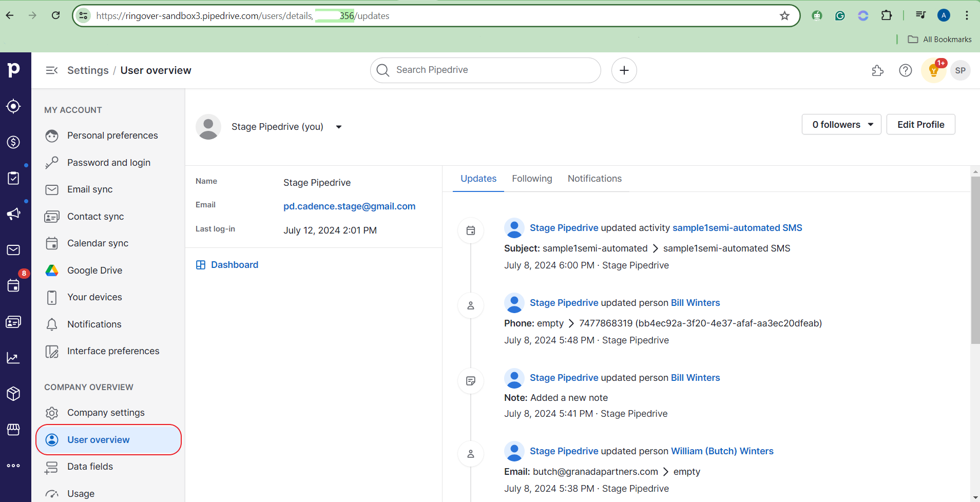The height and width of the screenshot is (502, 980).
Task: Expand the Stage Pipedrive (you) user dropdown
Action: (339, 127)
